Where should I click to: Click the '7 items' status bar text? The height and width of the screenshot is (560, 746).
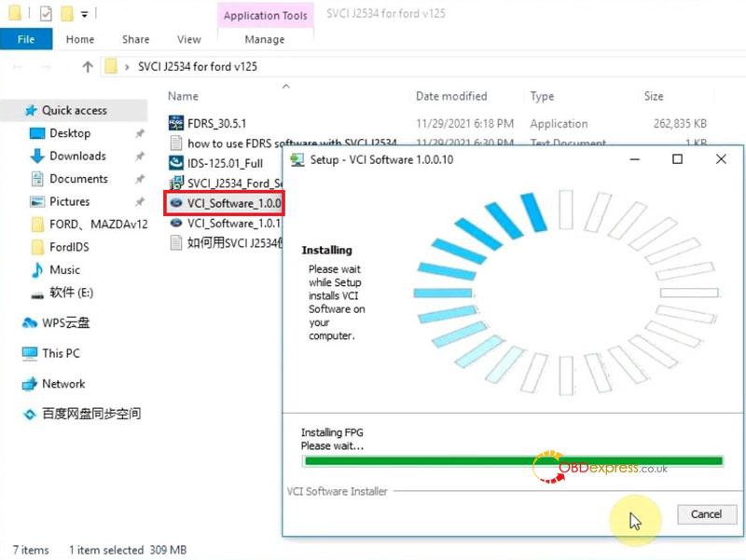click(x=31, y=550)
